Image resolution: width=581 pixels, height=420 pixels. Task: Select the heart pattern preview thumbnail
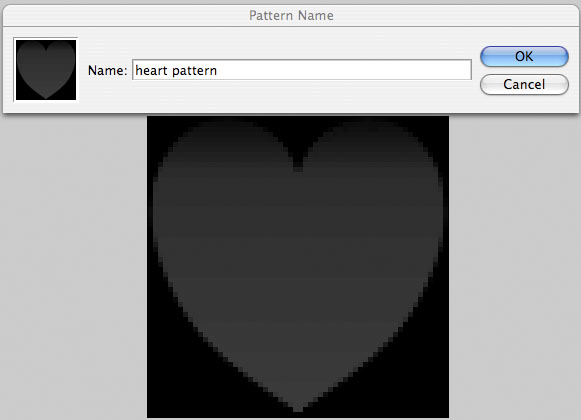tap(46, 70)
